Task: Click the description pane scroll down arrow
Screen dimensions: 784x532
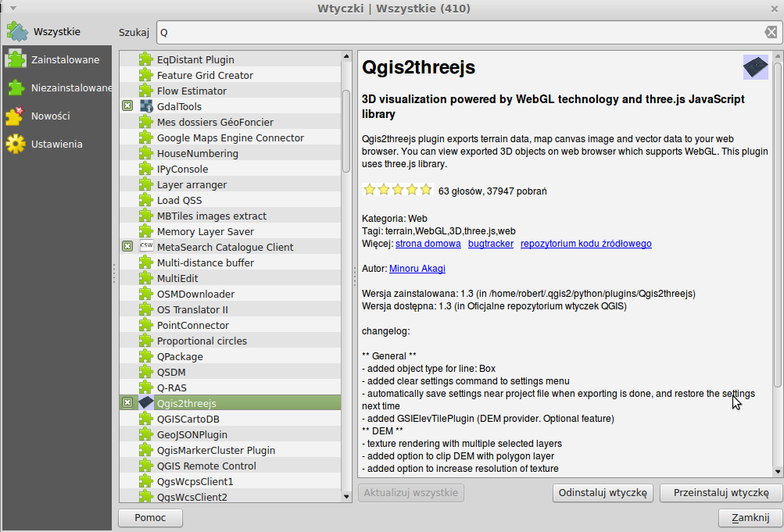Action: [x=778, y=471]
